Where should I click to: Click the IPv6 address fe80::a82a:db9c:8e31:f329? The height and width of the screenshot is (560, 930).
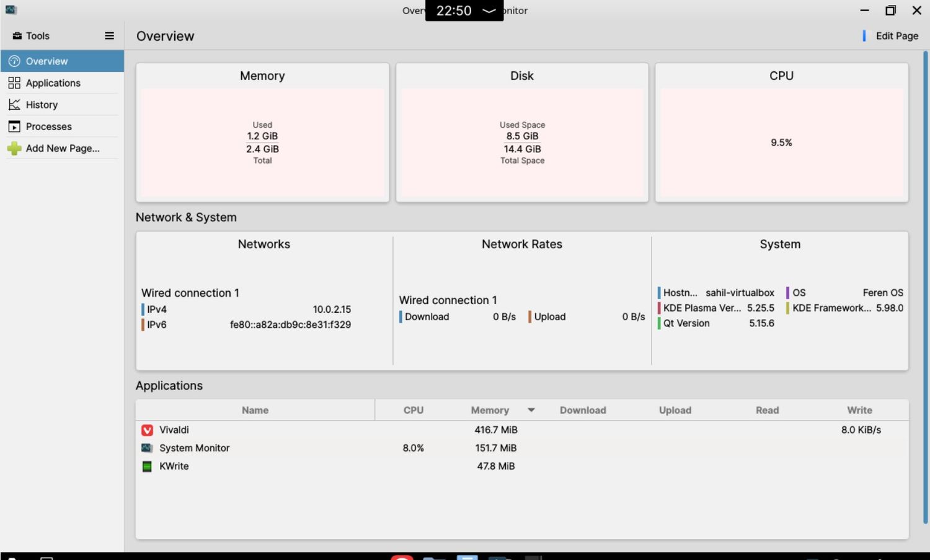(x=290, y=325)
